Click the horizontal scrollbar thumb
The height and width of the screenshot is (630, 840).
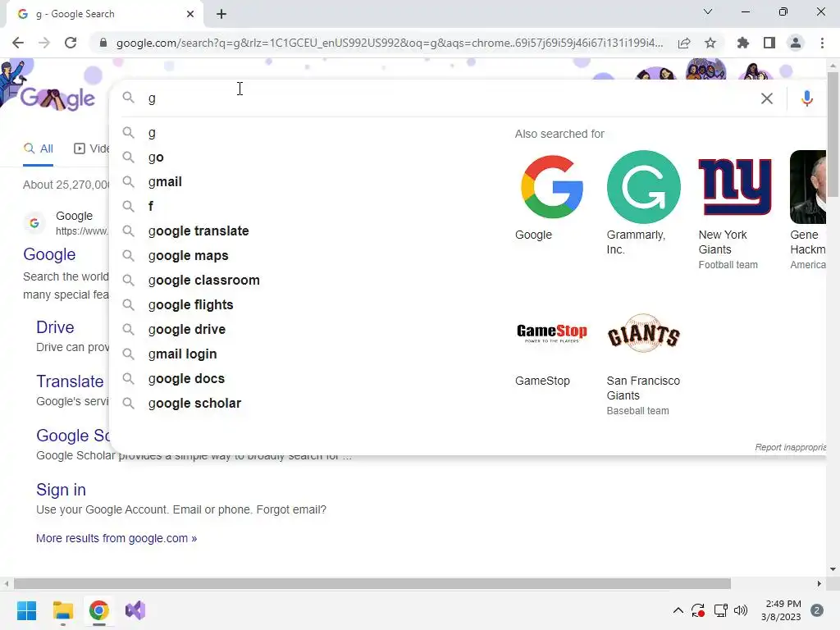click(x=372, y=583)
